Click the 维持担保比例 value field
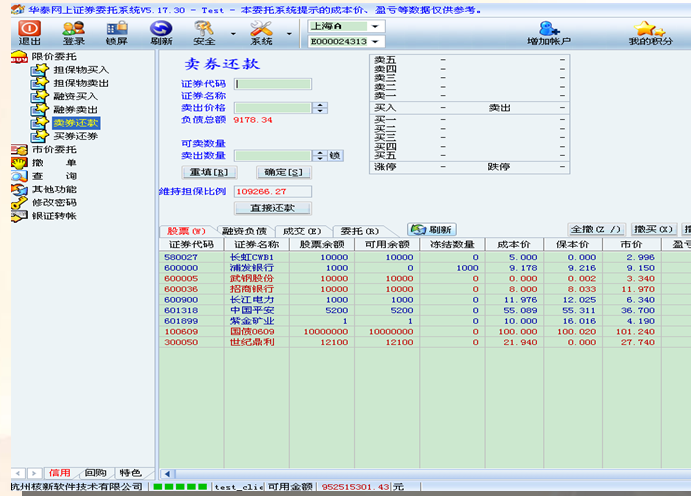The height and width of the screenshot is (496, 691). [273, 192]
